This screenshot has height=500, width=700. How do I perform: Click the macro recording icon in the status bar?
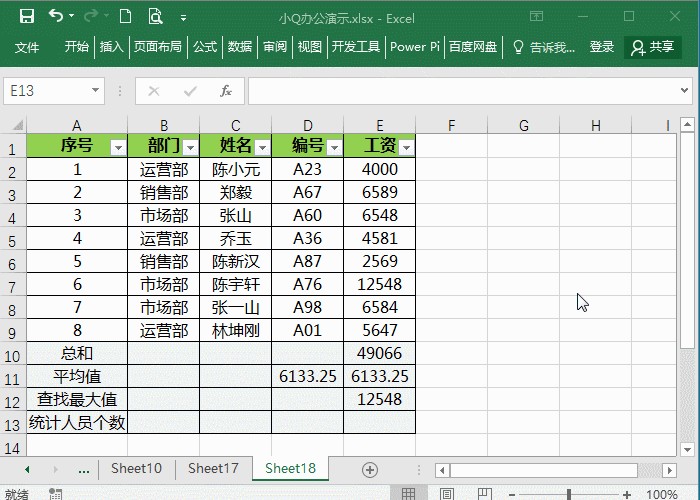point(57,494)
